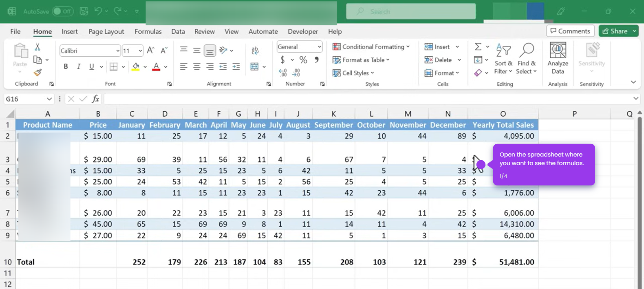The height and width of the screenshot is (289, 644).
Task: Open the Page Layout tab
Action: pyautogui.click(x=106, y=31)
